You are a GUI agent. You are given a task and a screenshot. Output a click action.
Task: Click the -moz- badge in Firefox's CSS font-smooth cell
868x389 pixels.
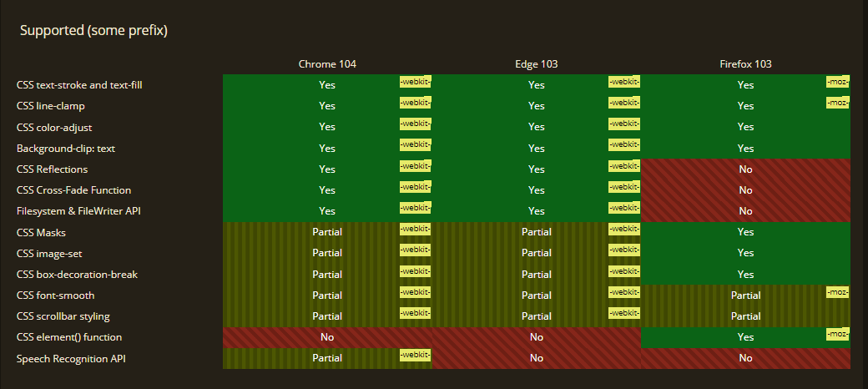point(838,292)
